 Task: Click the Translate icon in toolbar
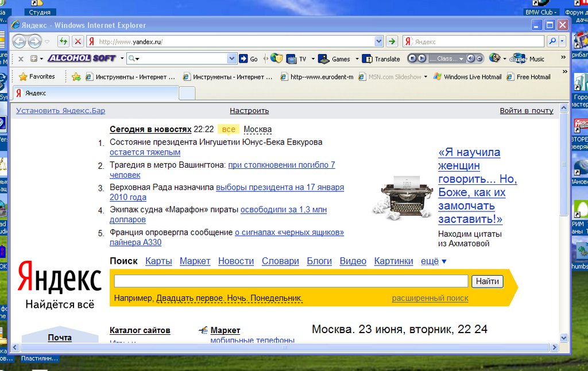[367, 59]
